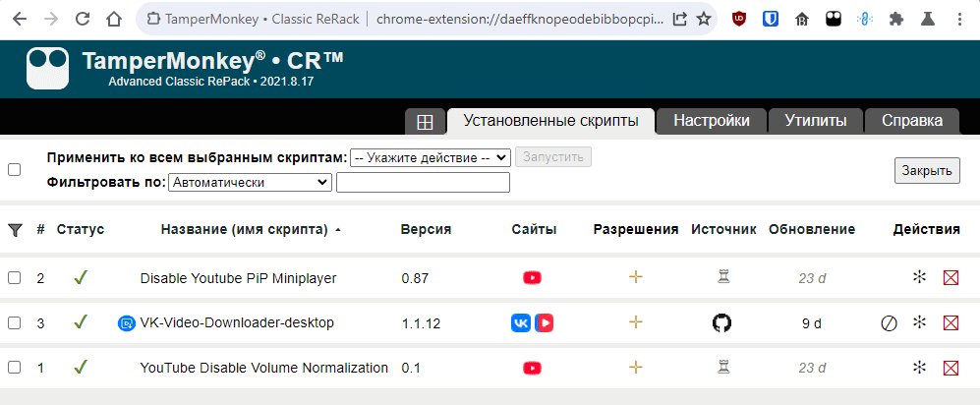Screen dimensions: 980x405
Task: Go back using the browser back arrow
Action: point(20,20)
